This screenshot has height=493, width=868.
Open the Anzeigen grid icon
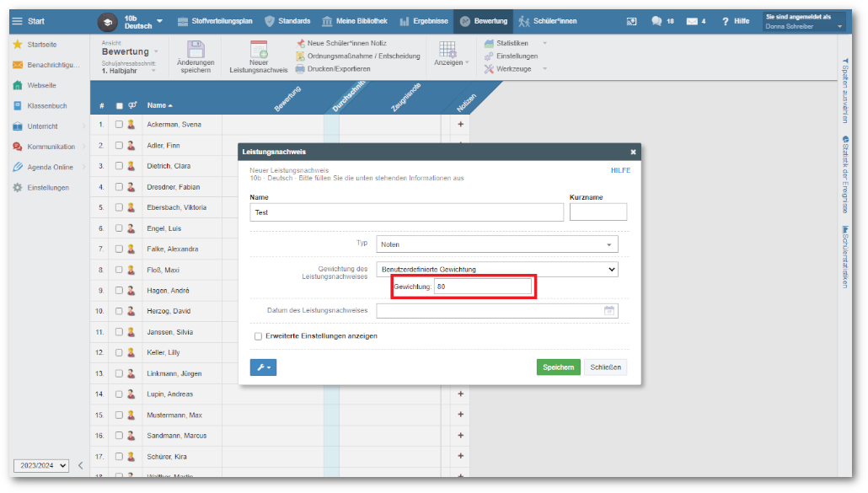tap(447, 50)
